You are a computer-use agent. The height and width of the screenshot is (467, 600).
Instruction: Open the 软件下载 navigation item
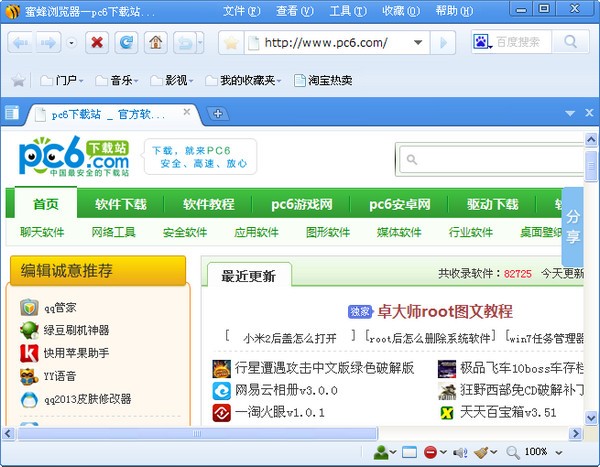click(121, 204)
